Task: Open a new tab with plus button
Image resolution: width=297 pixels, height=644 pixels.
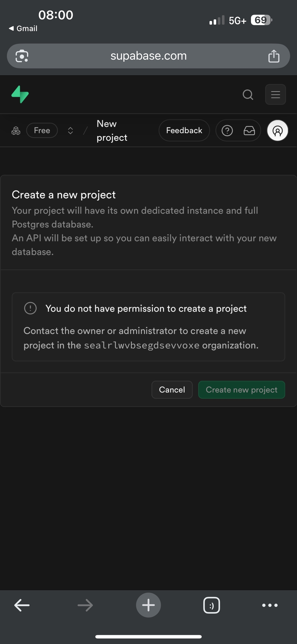Action: coord(148,605)
